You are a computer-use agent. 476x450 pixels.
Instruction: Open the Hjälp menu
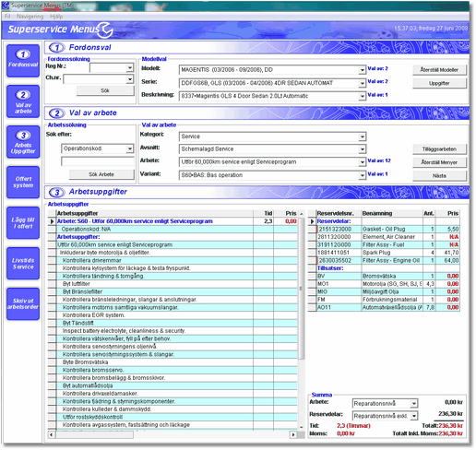point(56,17)
